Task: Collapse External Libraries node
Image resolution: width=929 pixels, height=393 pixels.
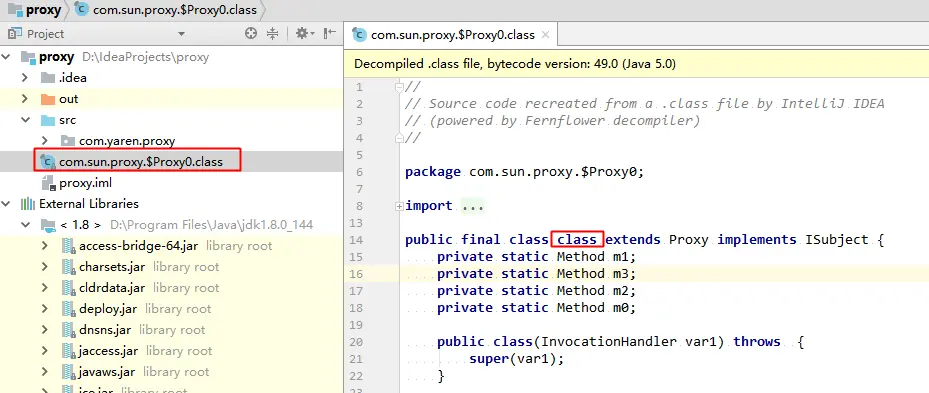Action: coord(6,204)
